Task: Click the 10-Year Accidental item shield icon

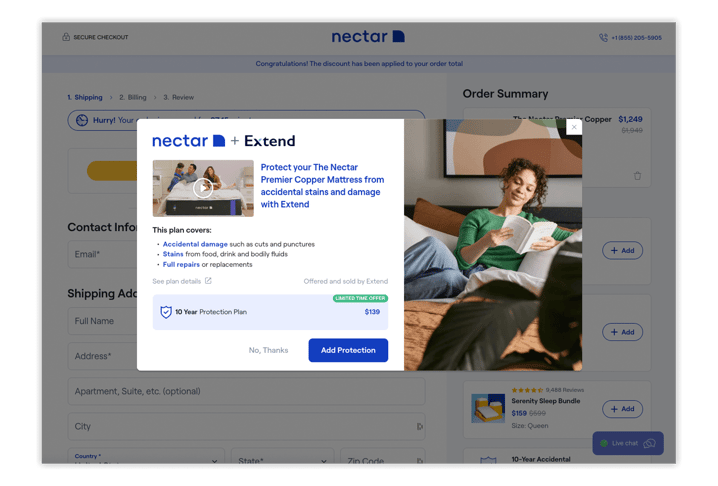Action: [488, 460]
